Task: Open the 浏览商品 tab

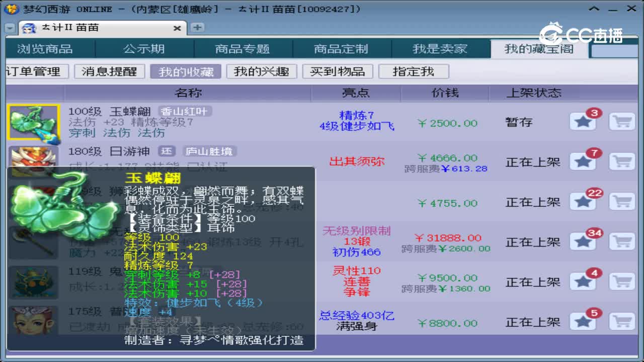Action: point(46,49)
